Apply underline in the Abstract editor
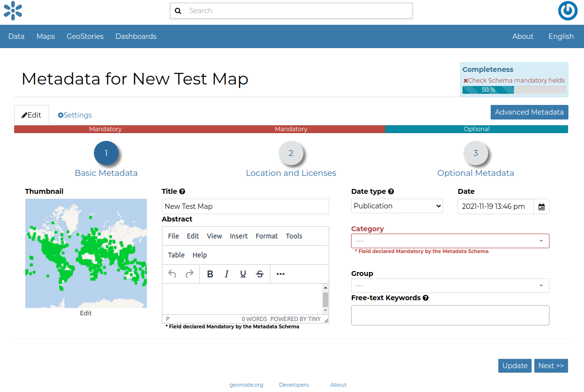 [243, 273]
